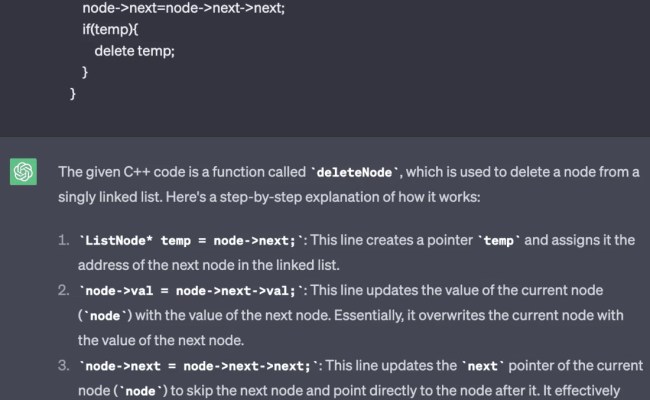Viewport: 650px width, 400px height.
Task: Click the inline code 'node->val = node->next->val;'
Action: 190,291
